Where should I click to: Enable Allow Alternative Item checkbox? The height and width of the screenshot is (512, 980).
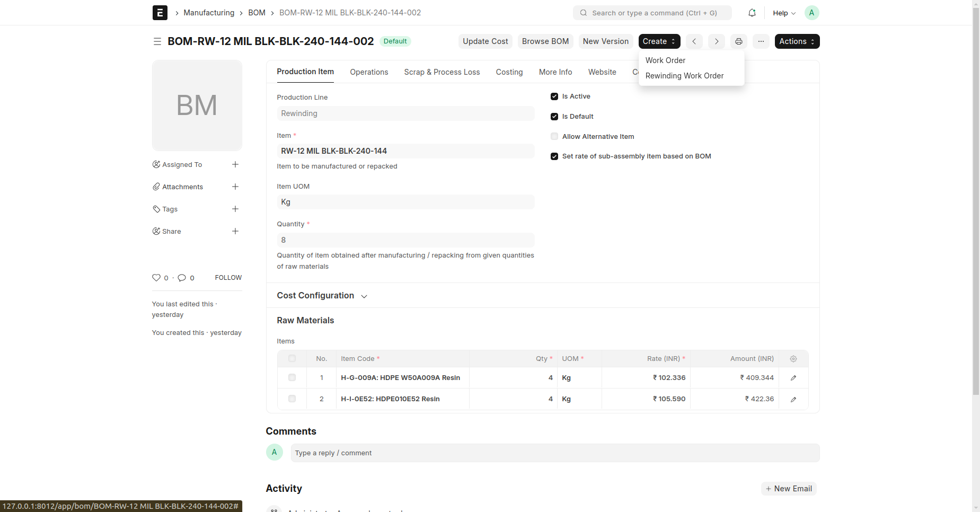(554, 137)
